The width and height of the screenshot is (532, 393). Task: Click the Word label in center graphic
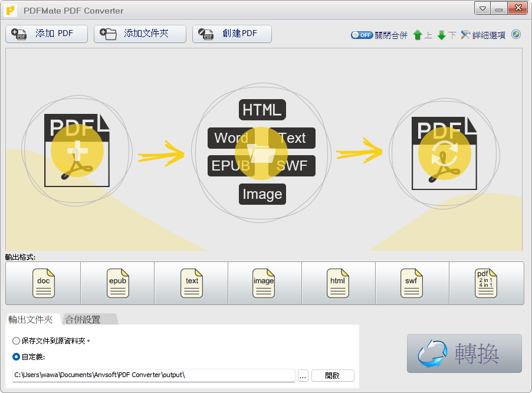pyautogui.click(x=231, y=138)
